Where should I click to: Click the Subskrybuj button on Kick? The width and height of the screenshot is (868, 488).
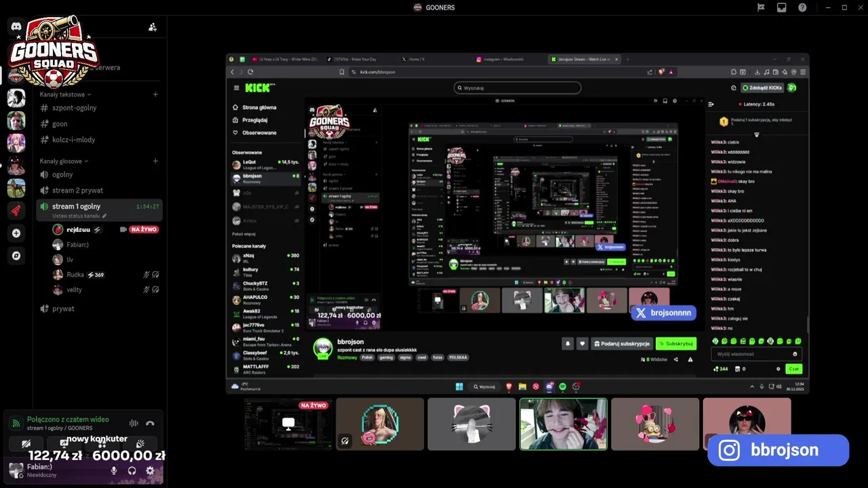[676, 344]
